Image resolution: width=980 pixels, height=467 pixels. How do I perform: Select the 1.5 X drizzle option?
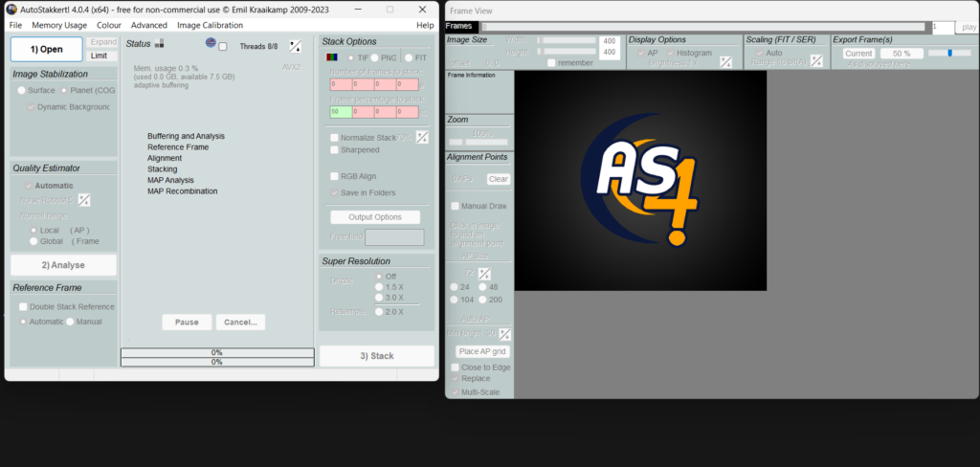pyautogui.click(x=380, y=286)
